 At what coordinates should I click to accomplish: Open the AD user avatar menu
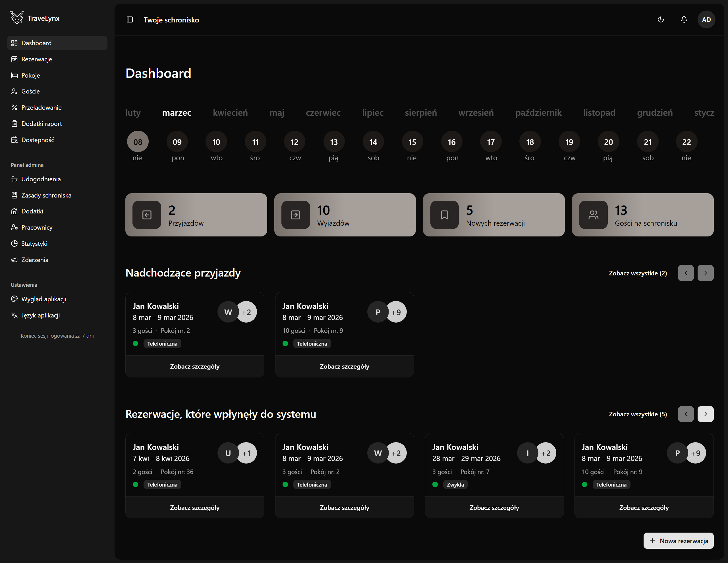[706, 20]
